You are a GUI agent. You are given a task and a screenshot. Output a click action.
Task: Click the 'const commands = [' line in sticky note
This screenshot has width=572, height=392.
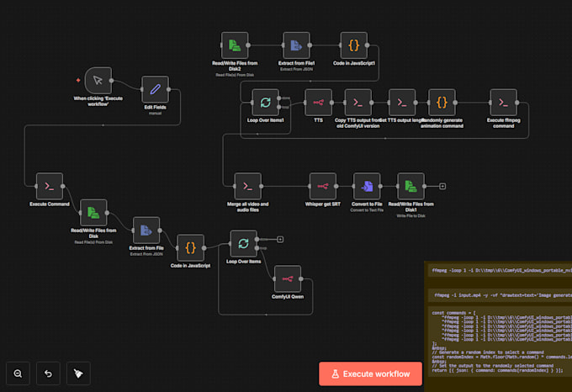click(x=453, y=313)
